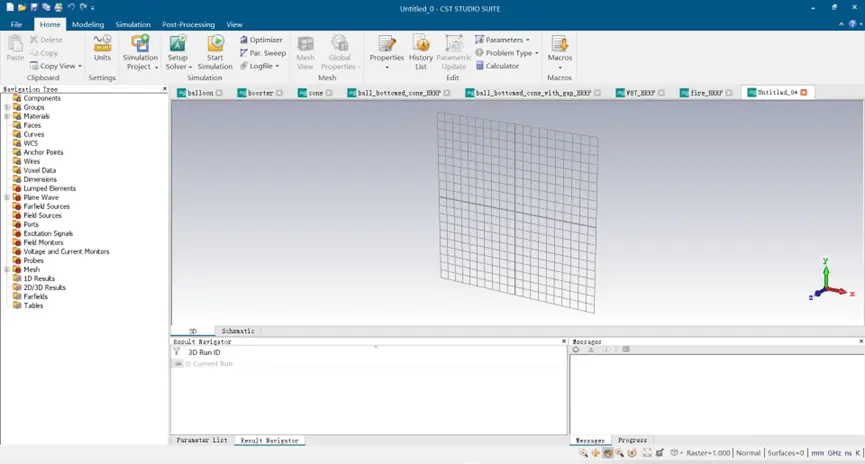Select Farfields in navigation tree
Image resolution: width=865 pixels, height=464 pixels.
[35, 296]
